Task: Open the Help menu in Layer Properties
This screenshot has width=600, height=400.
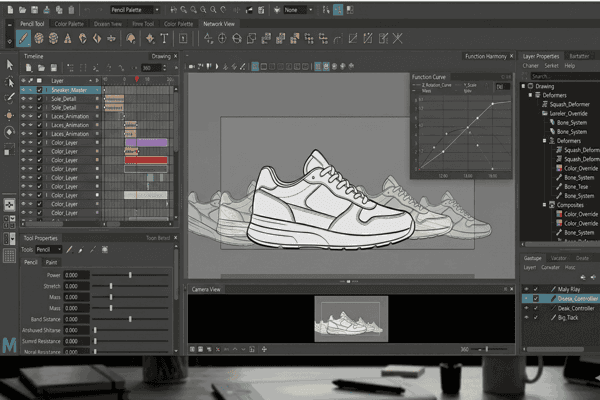Action: coord(570,66)
